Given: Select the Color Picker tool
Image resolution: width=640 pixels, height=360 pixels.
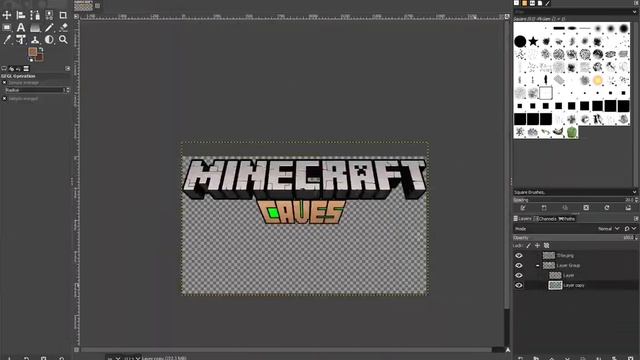Looking at the screenshot, I should (7, 40).
